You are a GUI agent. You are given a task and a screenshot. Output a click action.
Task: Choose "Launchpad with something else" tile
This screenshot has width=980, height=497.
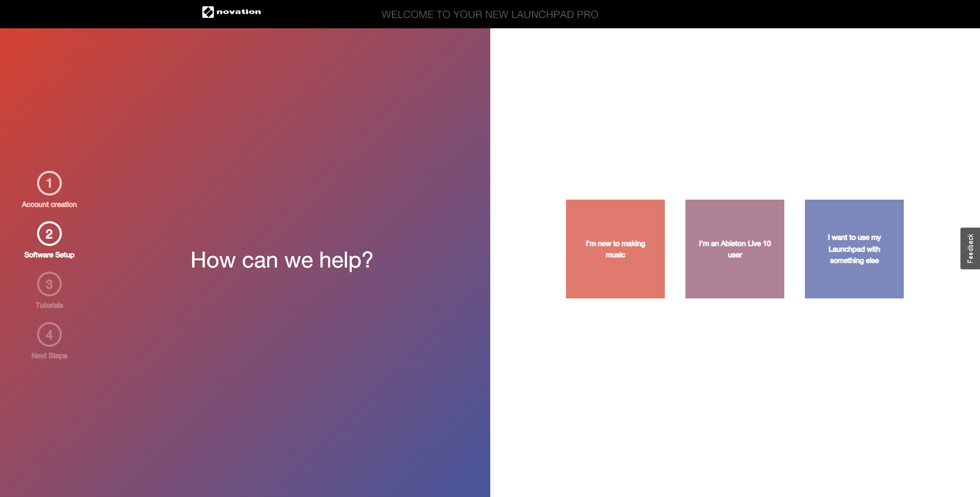pos(854,249)
